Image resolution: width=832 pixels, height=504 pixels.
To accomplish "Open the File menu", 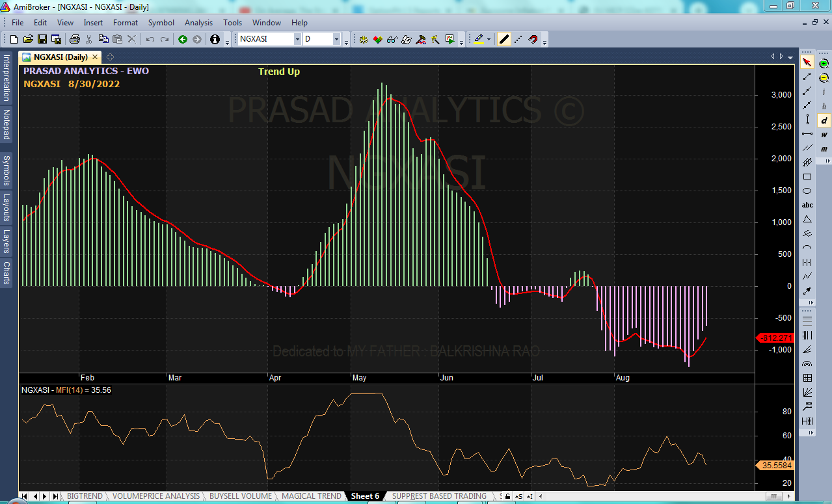I will 18,23.
